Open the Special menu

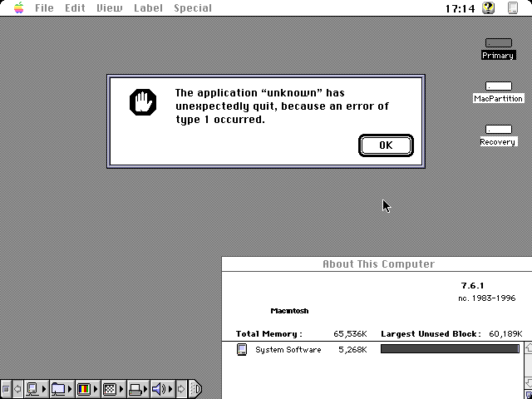[193, 7]
